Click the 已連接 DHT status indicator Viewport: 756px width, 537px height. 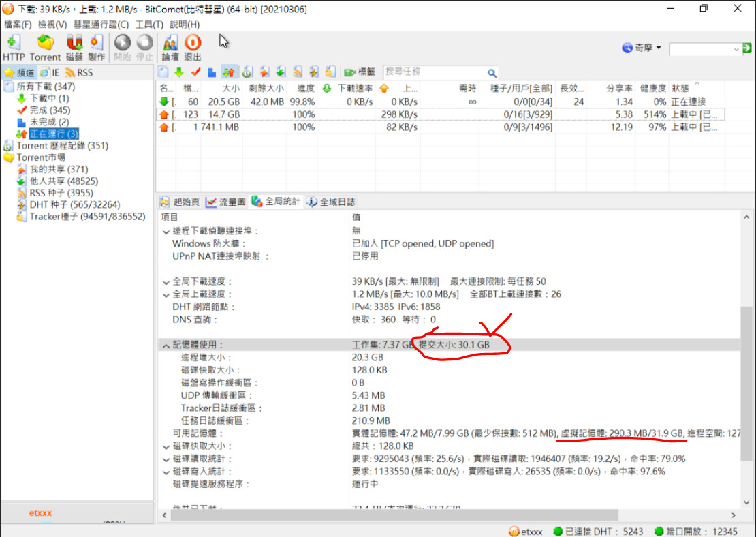599,532
